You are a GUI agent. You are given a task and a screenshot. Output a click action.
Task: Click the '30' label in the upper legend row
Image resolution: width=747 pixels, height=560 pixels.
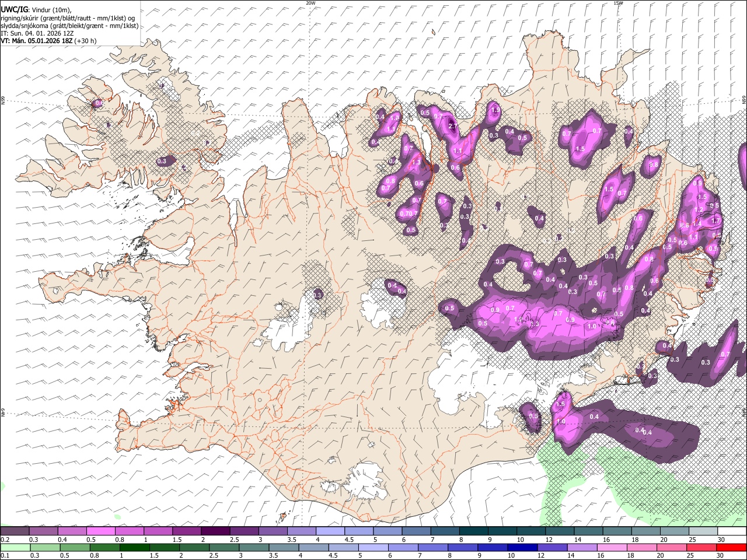point(721,540)
